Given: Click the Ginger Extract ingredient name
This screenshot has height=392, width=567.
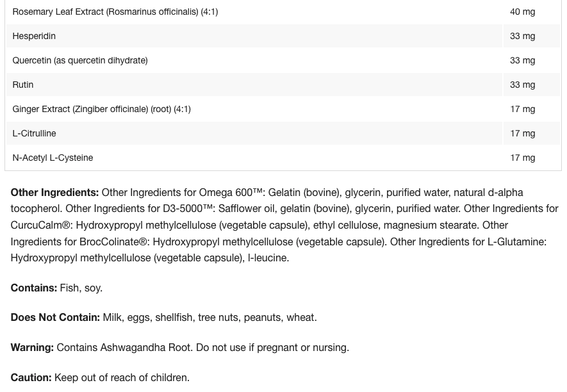Looking at the screenshot, I should coord(101,109).
